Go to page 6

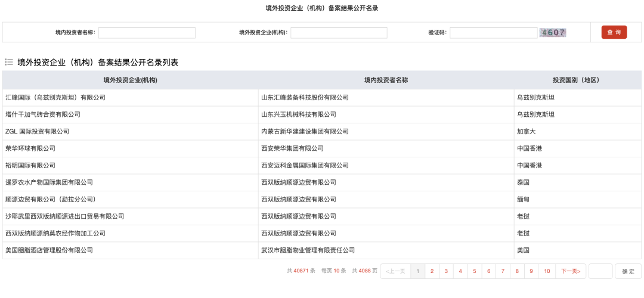489,271
